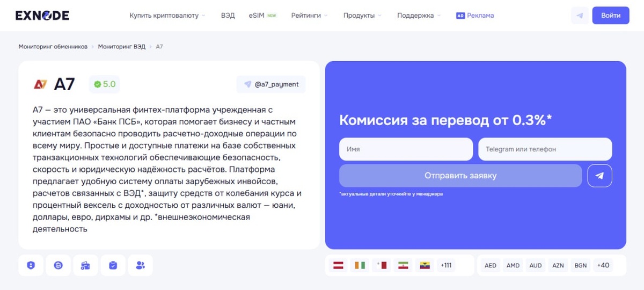
Task: Select the AMD currency chip
Action: click(x=513, y=265)
